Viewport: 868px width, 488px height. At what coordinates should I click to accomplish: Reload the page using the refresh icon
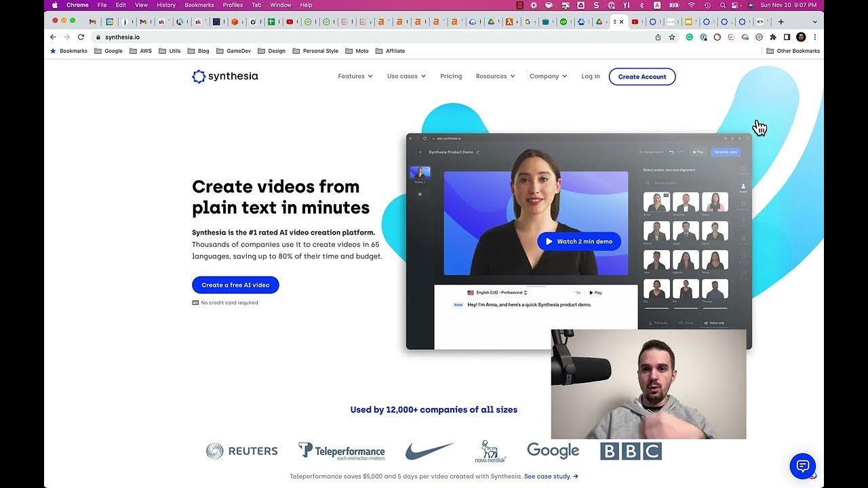point(81,37)
